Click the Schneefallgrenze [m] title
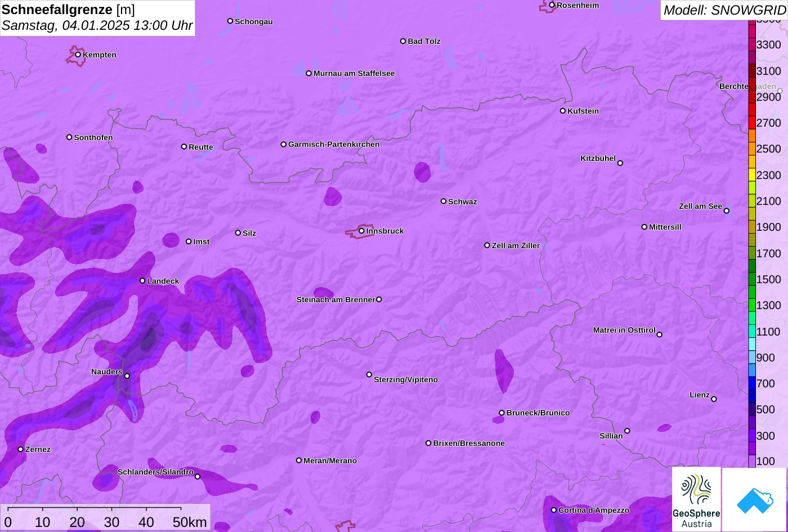Viewport: 788px width, 532px height. point(68,10)
